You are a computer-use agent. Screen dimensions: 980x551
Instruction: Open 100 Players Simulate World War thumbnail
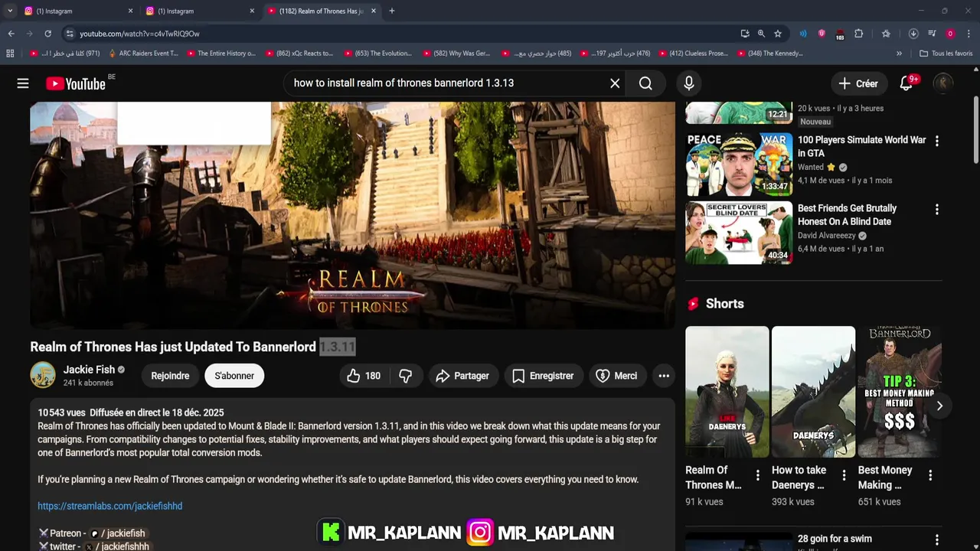coord(739,165)
